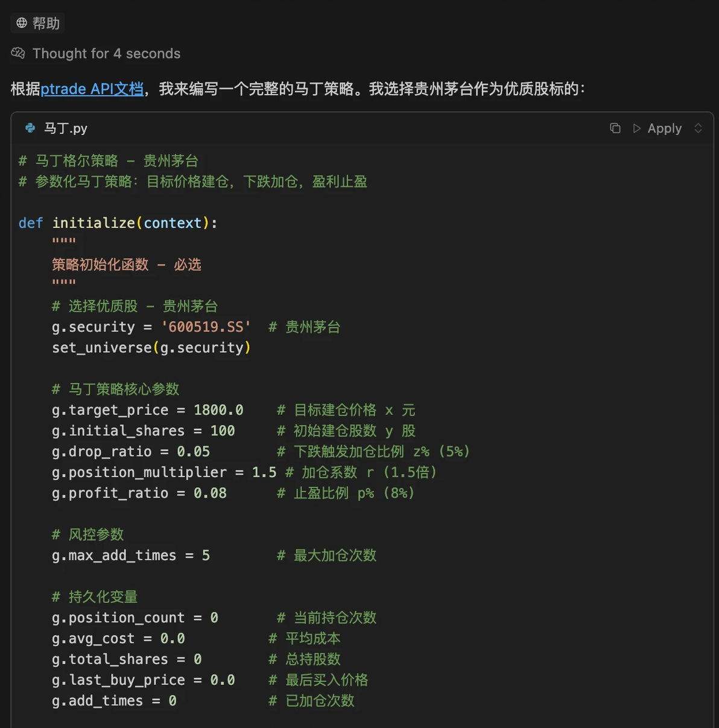Click the g.last_buy_price variable

click(x=118, y=680)
